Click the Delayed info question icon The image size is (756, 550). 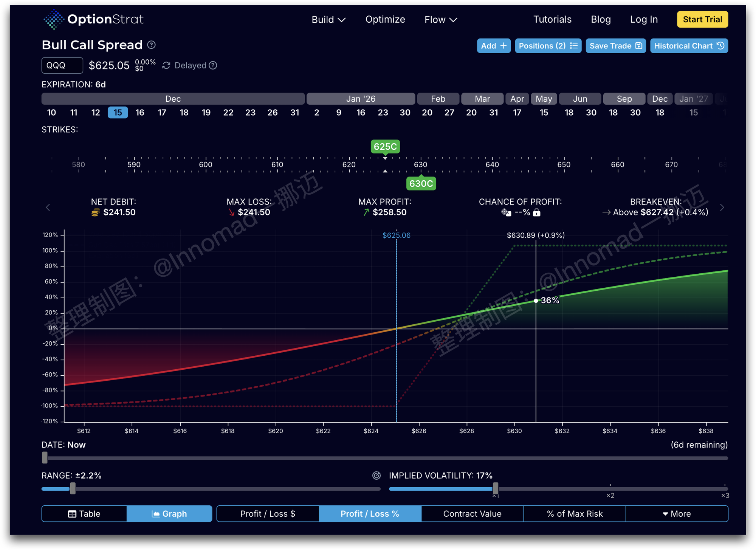[213, 66]
